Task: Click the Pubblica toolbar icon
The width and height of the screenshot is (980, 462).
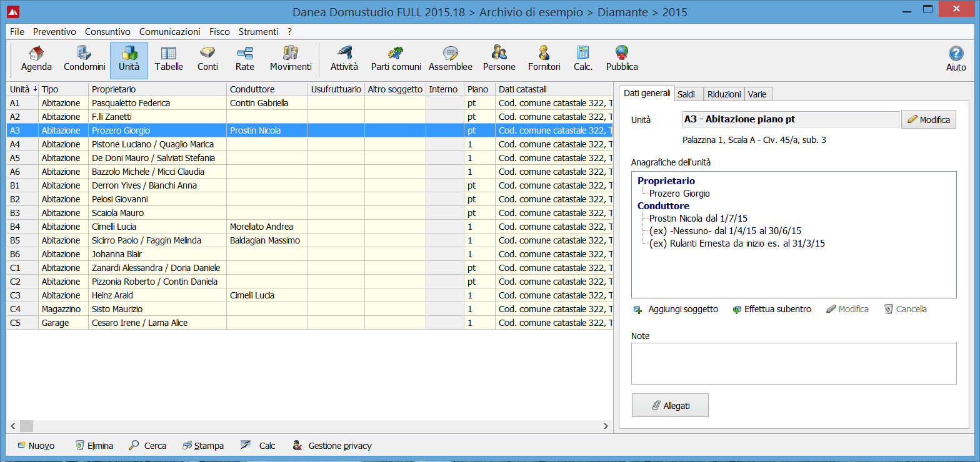Action: point(622,60)
